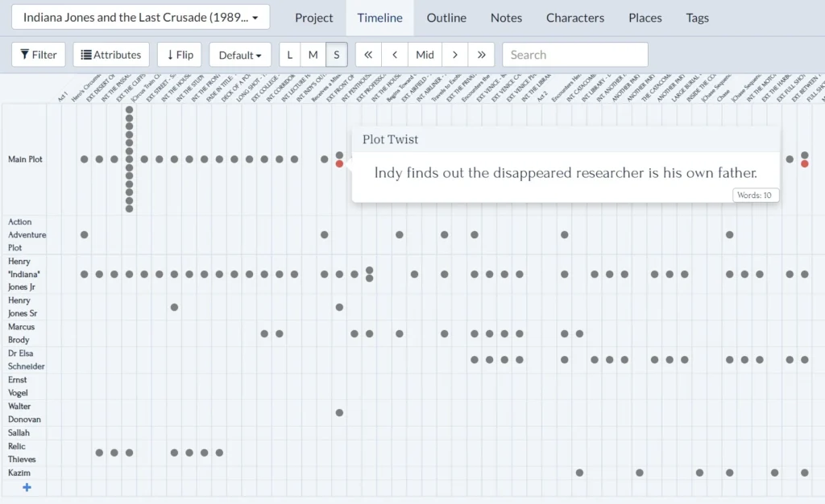
Task: Select medium M zoom size
Action: coord(313,55)
